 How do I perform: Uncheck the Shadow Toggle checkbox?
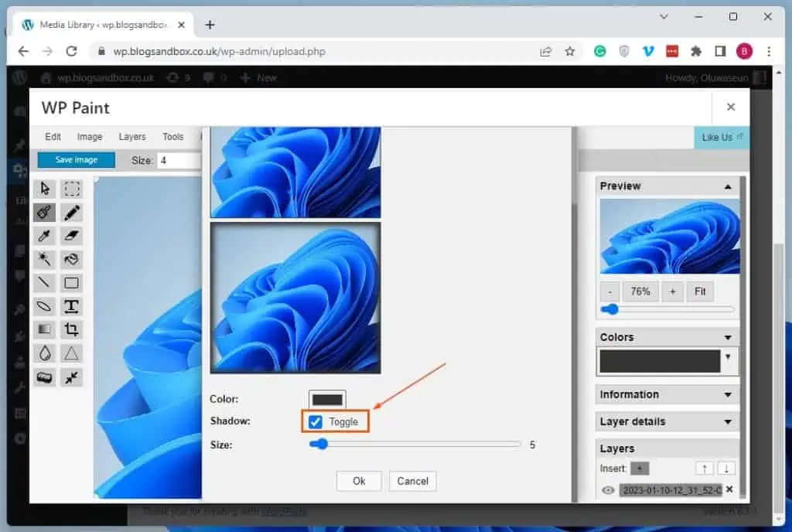point(316,421)
